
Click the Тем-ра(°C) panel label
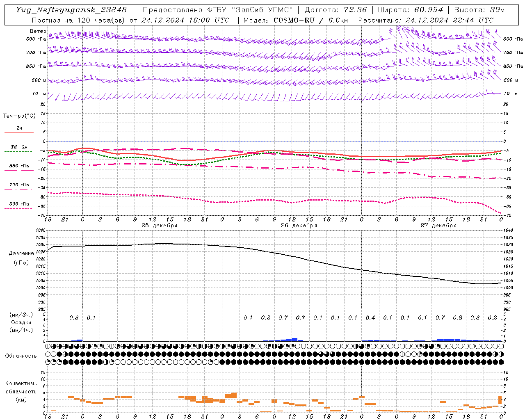pos(19,116)
